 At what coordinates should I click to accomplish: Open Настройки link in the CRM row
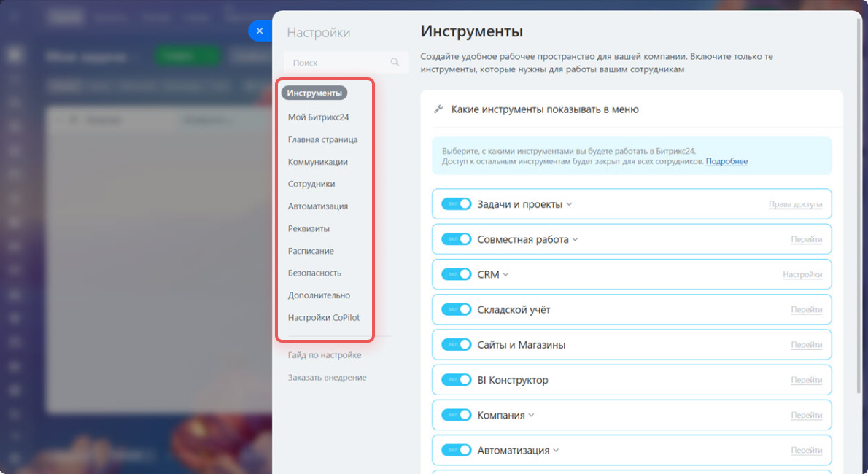tap(802, 275)
